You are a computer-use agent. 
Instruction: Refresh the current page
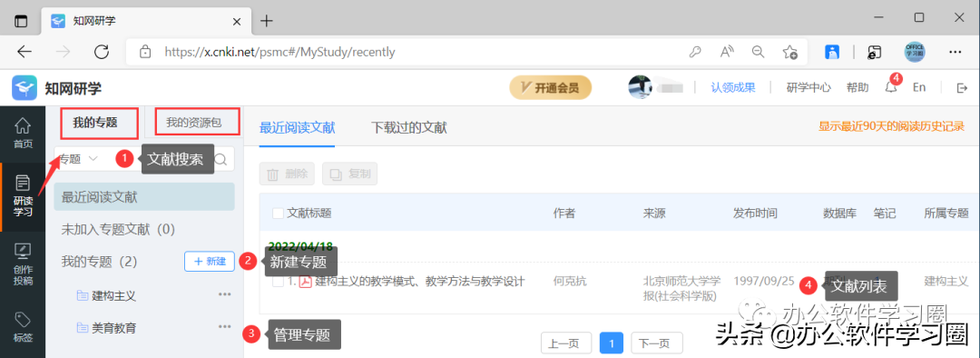point(102,52)
